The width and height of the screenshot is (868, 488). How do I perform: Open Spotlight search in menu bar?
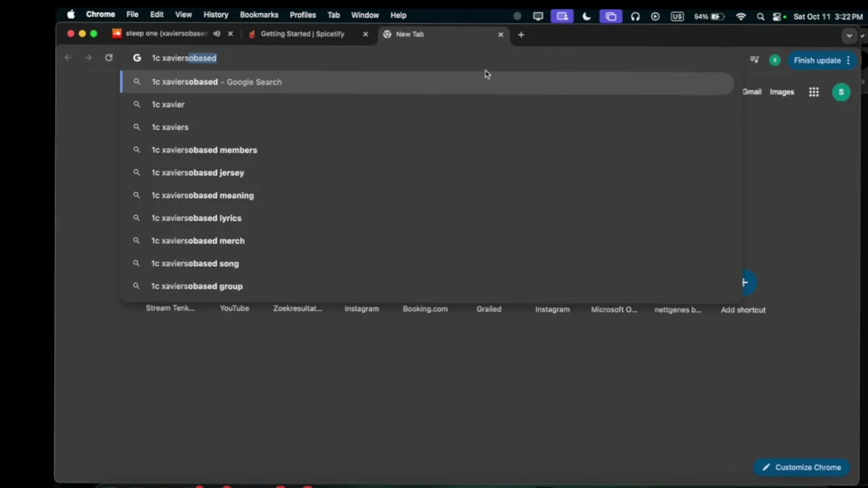pyautogui.click(x=760, y=16)
